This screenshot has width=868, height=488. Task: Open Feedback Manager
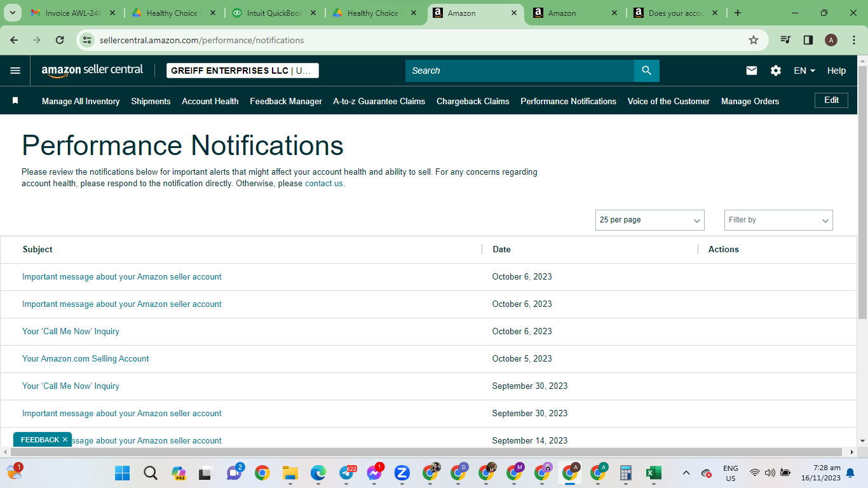[286, 101]
